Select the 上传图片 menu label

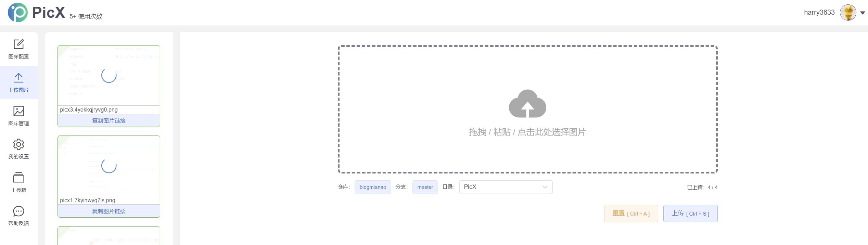pos(18,90)
